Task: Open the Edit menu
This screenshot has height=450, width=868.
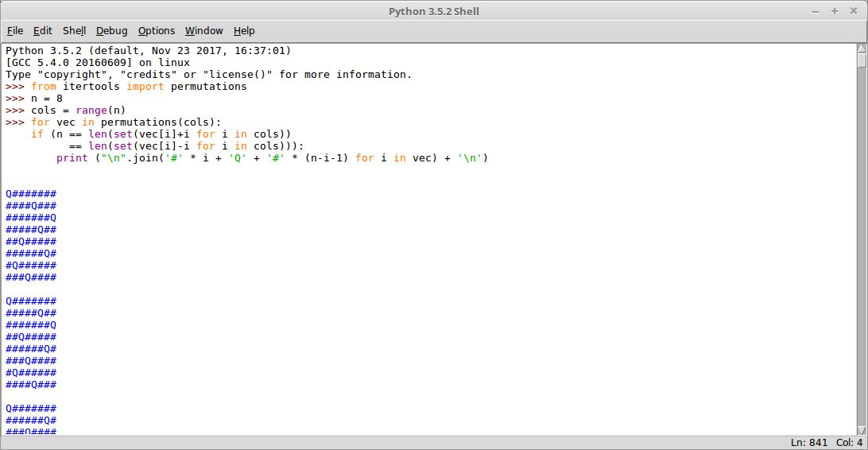Action: pyautogui.click(x=43, y=31)
